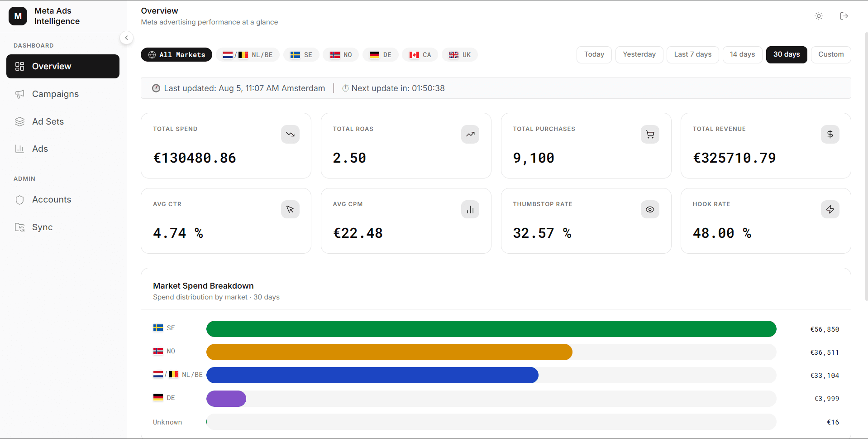Click the Total ROAS value 2.50

[x=349, y=158]
